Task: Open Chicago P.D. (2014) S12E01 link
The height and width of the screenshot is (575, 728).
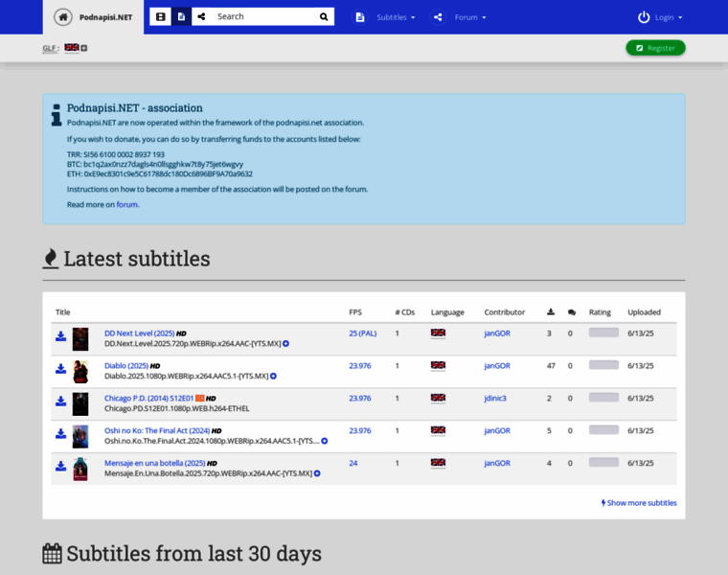Action: pyautogui.click(x=148, y=399)
